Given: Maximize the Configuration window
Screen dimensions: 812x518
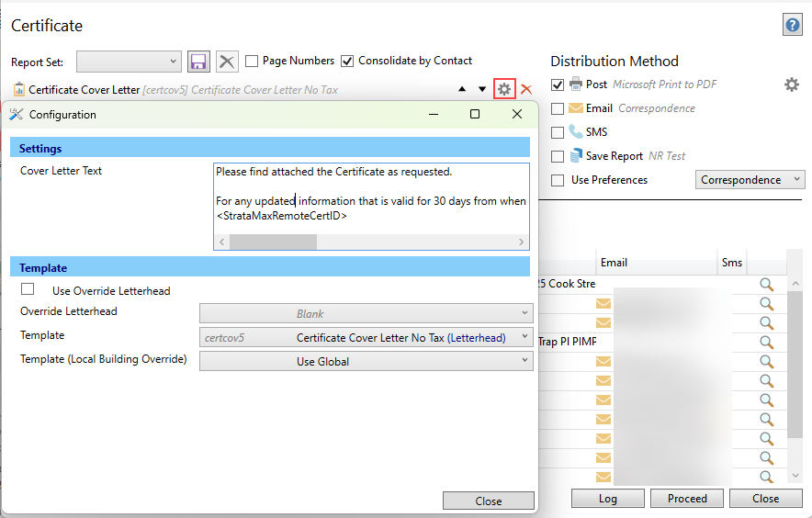Looking at the screenshot, I should tap(474, 114).
